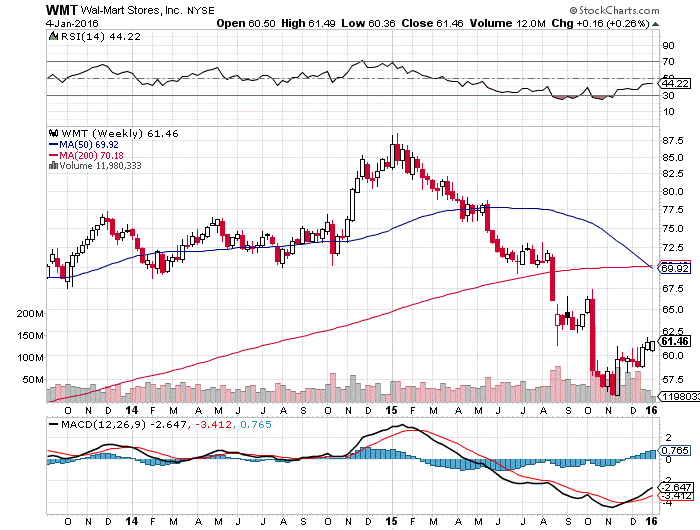
Task: Click the RSI 30 level label
Action: [669, 96]
